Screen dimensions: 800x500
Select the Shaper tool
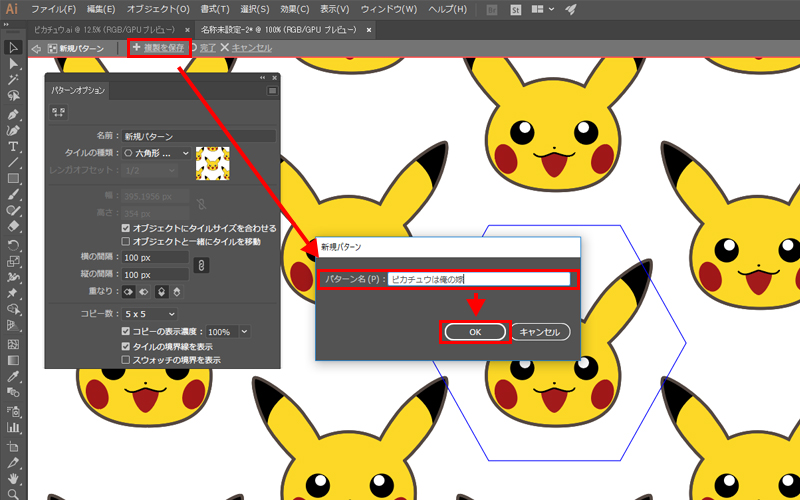pyautogui.click(x=13, y=210)
